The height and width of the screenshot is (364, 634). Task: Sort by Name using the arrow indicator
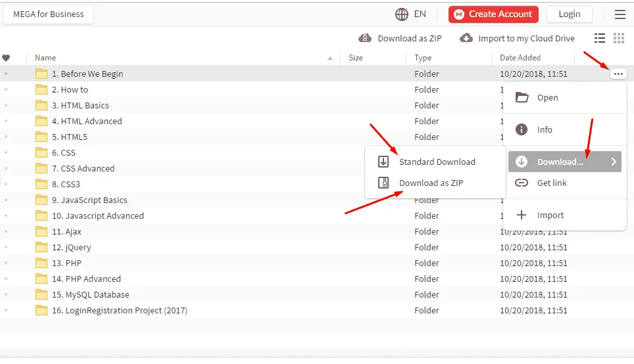coord(330,58)
